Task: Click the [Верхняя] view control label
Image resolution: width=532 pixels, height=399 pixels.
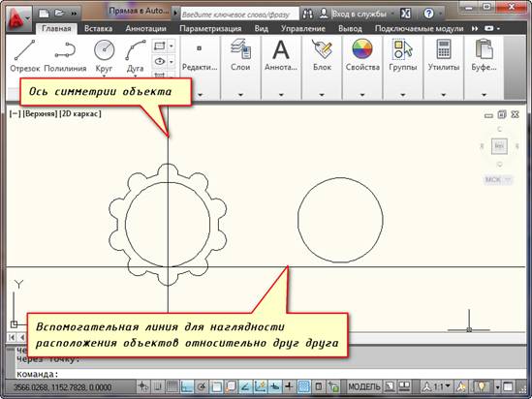Action: coord(40,114)
